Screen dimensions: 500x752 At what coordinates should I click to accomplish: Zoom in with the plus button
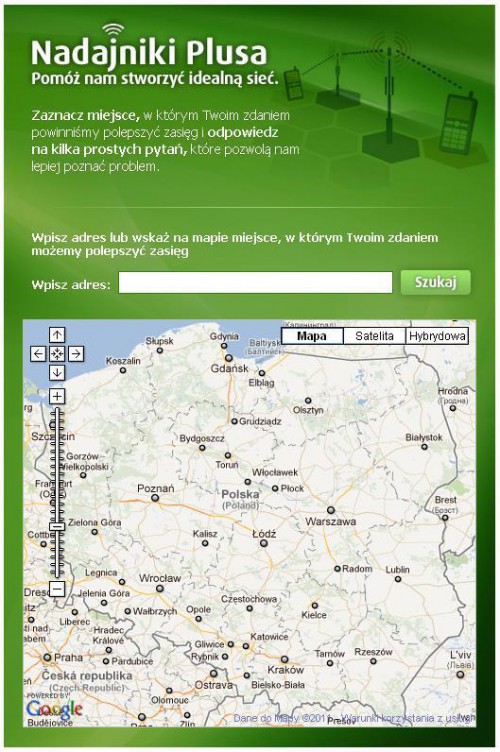(57, 396)
